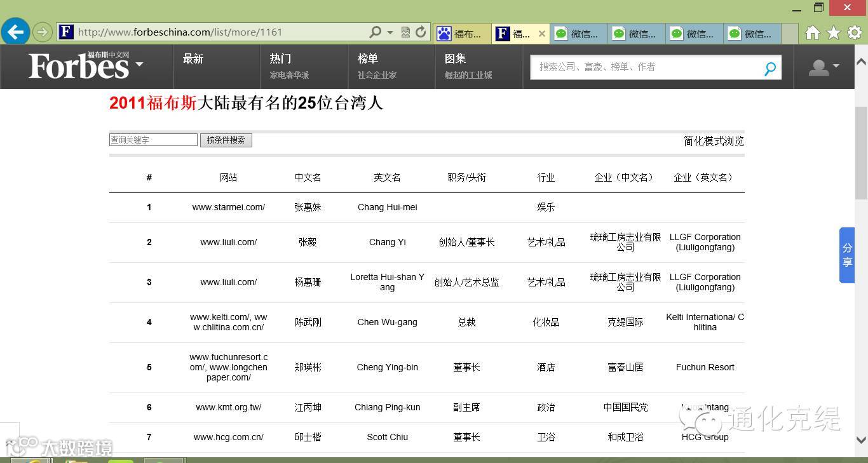Click the scrollbar down arrow
This screenshot has width=868, height=463.
tap(861, 440)
